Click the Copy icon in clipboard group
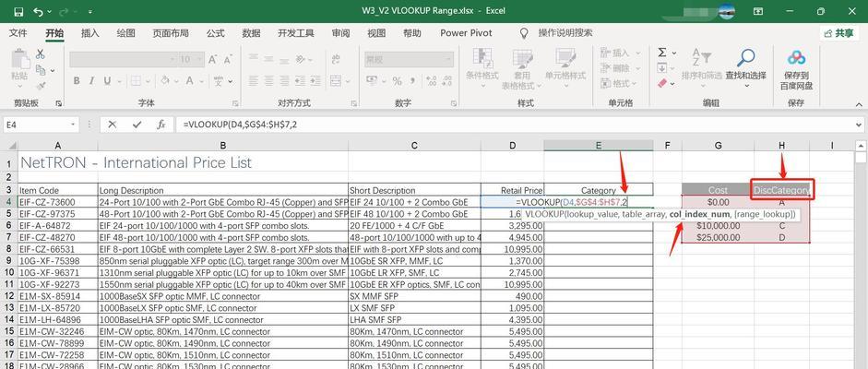This screenshot has width=868, height=369. [40, 70]
